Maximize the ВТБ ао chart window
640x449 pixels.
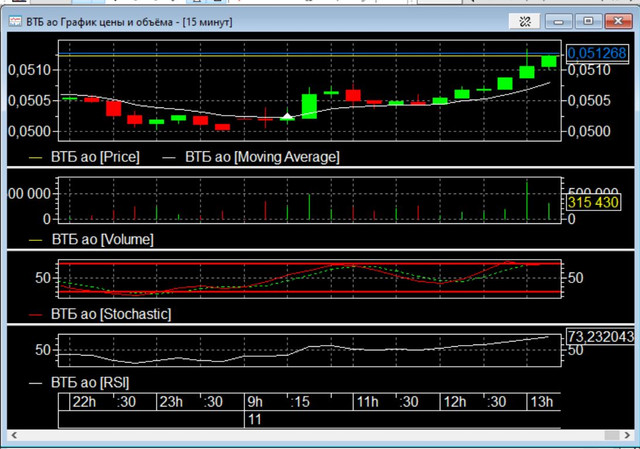tap(588, 21)
